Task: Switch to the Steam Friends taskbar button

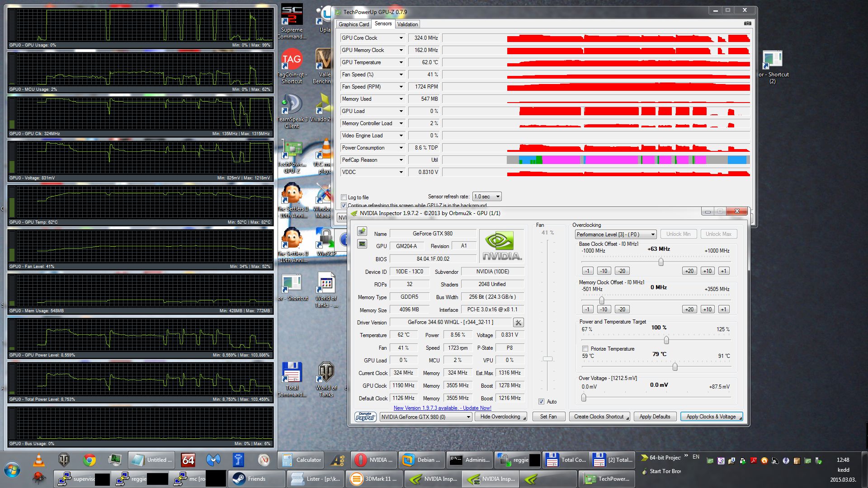Action: [257, 479]
